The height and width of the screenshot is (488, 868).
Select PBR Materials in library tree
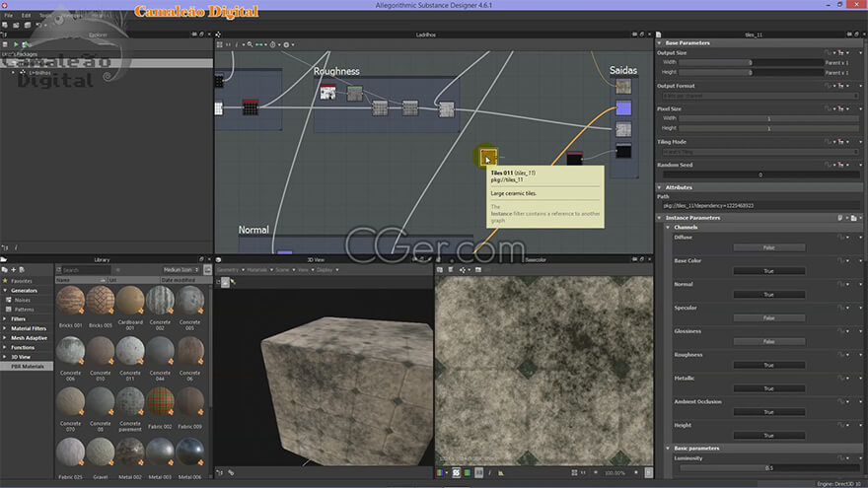click(x=28, y=367)
